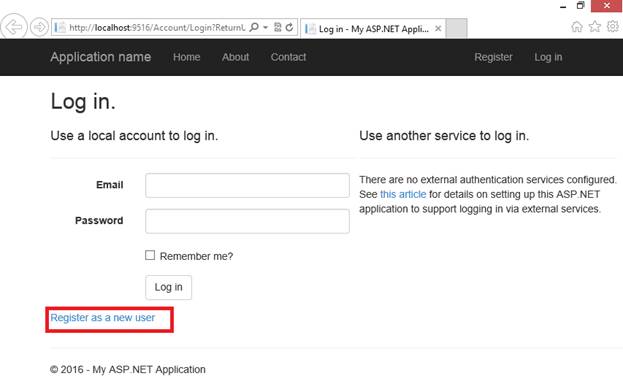Click the page icon in address bar

click(x=60, y=27)
